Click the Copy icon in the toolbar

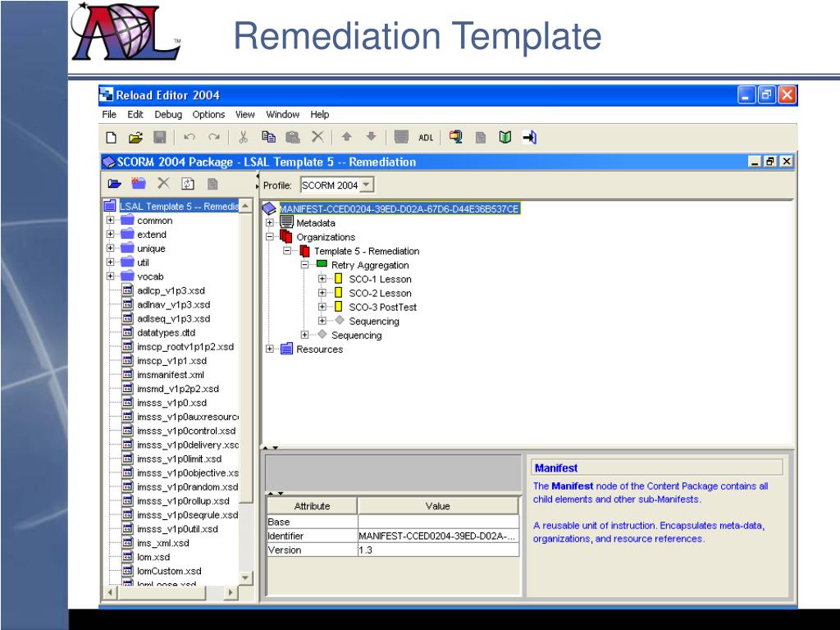pos(268,137)
